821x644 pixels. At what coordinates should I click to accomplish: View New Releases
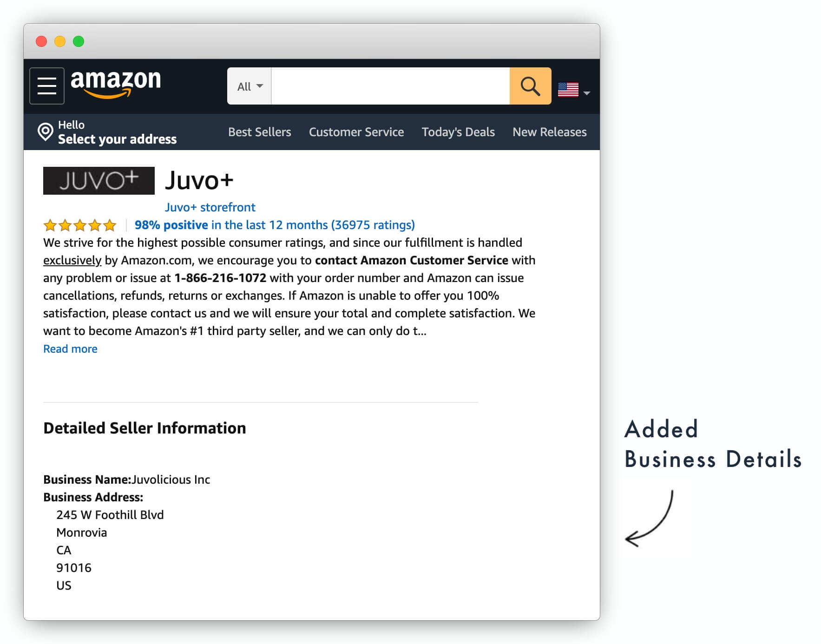[549, 132]
